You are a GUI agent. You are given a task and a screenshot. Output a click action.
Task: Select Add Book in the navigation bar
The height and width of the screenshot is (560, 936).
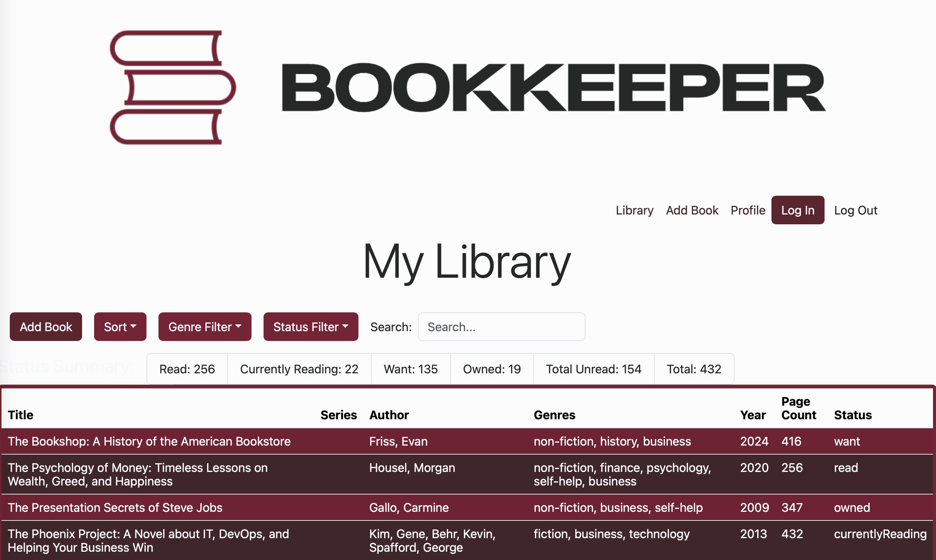(x=692, y=210)
